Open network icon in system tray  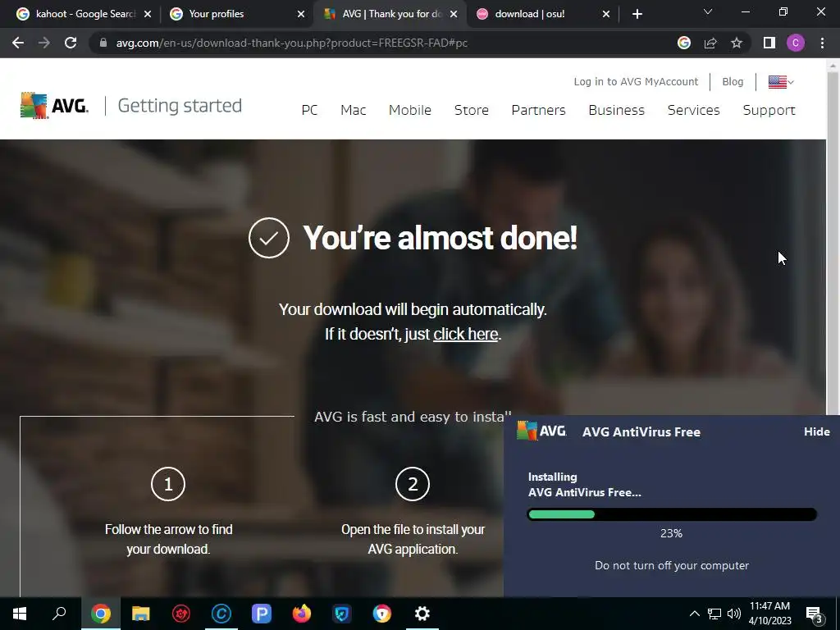[714, 614]
